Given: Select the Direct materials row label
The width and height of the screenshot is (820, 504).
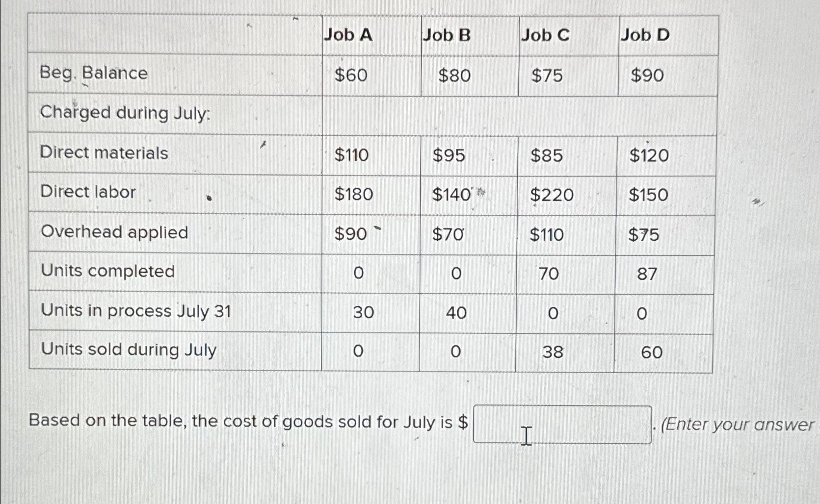Looking at the screenshot, I should click(104, 153).
